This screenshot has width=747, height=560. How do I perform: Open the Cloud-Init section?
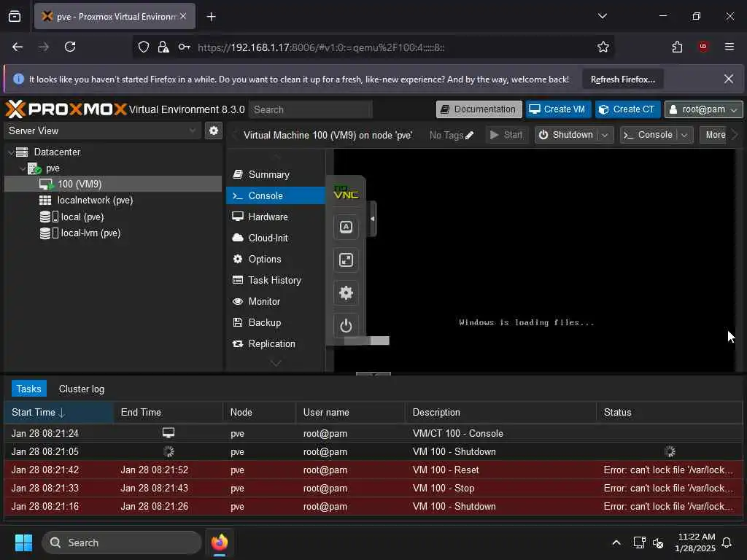276,238
